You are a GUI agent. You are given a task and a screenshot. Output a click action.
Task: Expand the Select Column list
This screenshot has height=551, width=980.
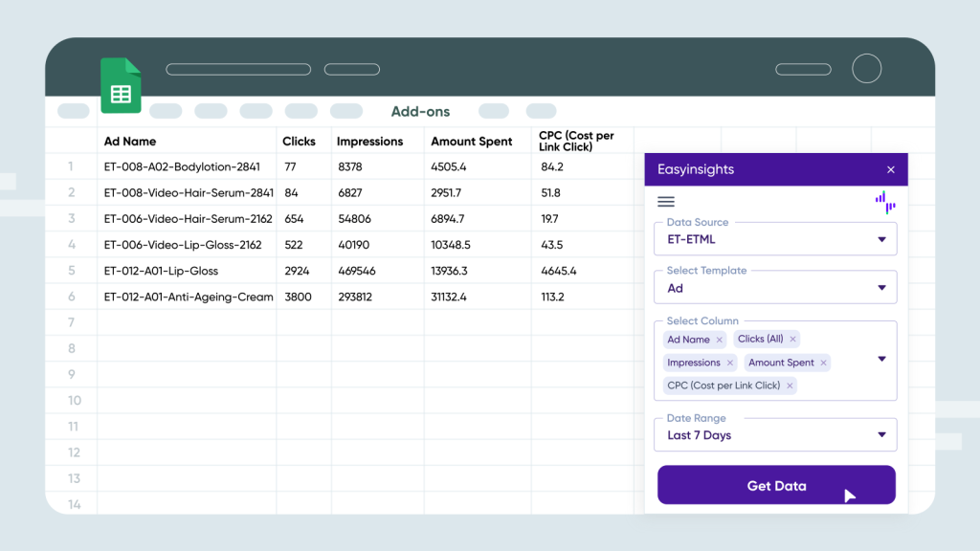point(881,361)
